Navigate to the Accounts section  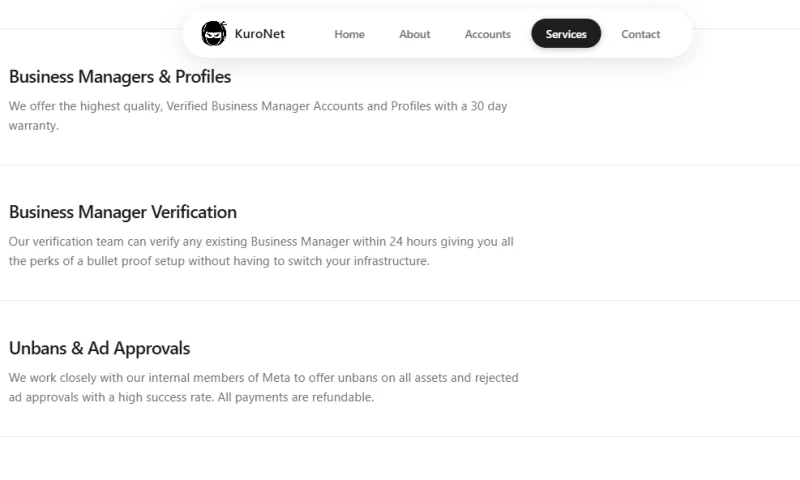pyautogui.click(x=487, y=34)
